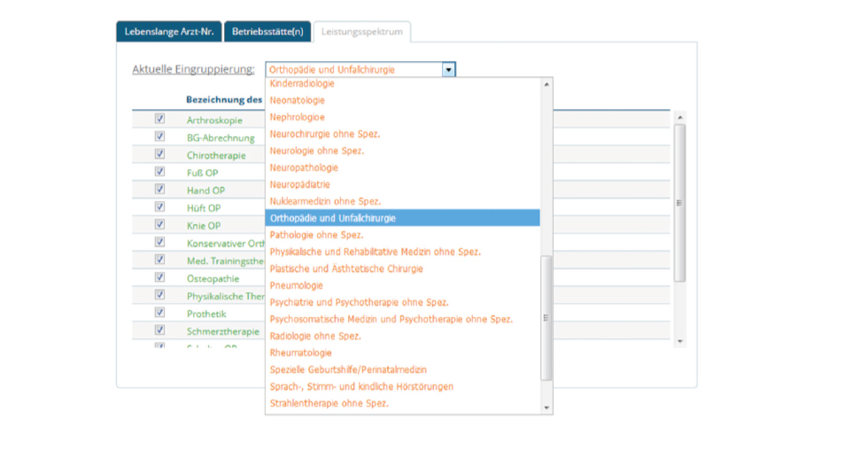Choose Strahlentherapie ohne Spez. entry

(329, 404)
